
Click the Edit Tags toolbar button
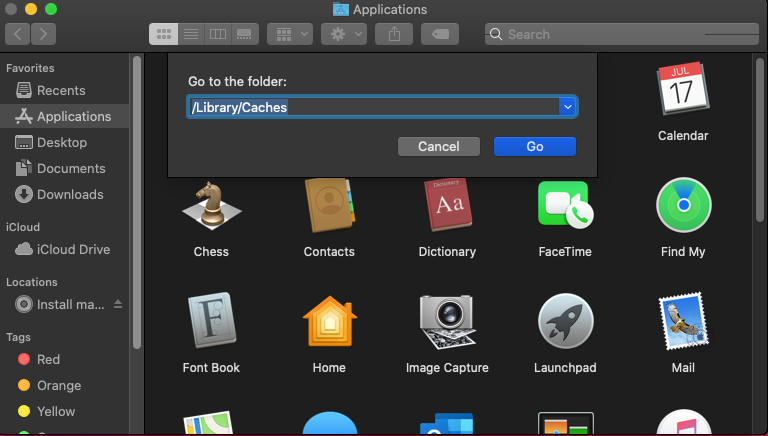440,34
